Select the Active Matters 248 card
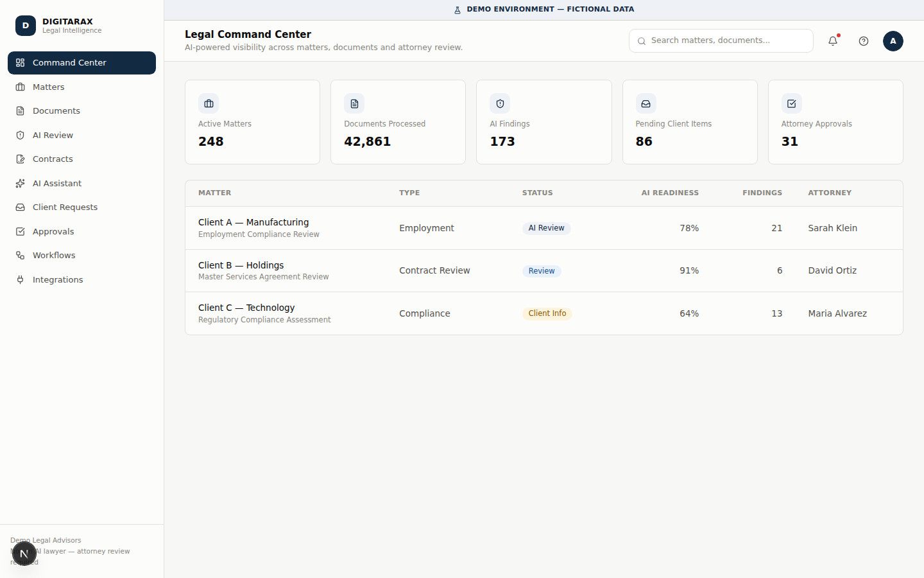Screen dimensions: 924x578 tap(252, 122)
